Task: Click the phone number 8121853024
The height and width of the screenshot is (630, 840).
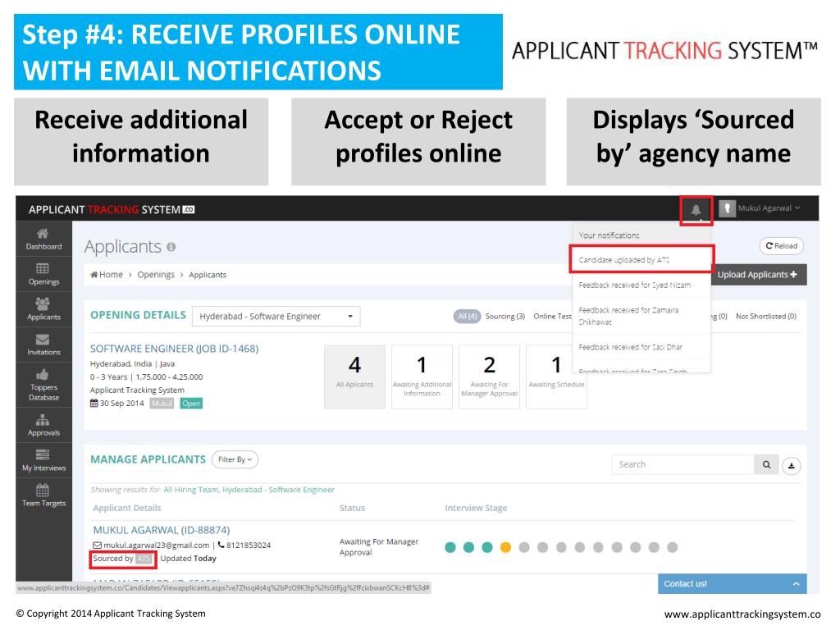Action: [x=248, y=545]
